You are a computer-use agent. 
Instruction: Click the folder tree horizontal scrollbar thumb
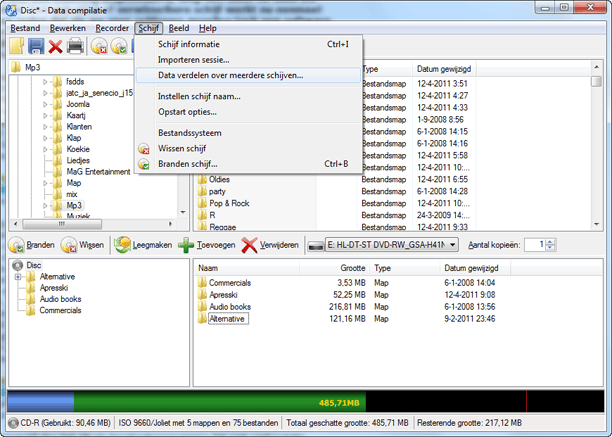[62, 224]
